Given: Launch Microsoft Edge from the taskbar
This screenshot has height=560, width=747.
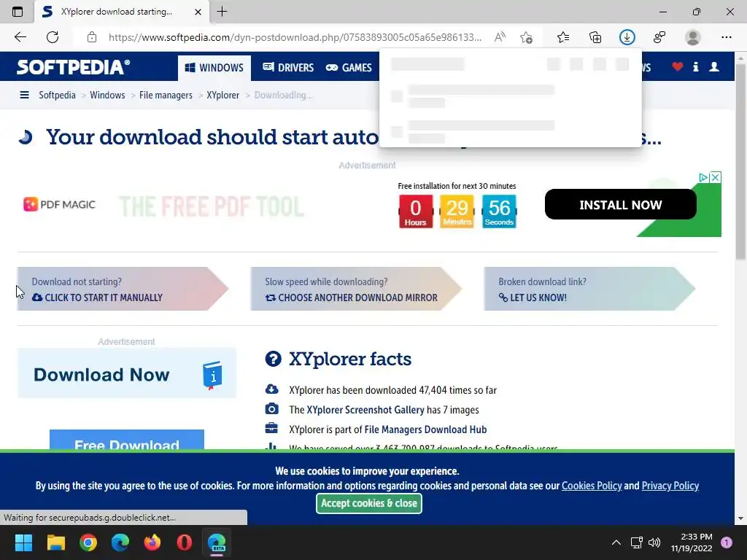Looking at the screenshot, I should (120, 542).
